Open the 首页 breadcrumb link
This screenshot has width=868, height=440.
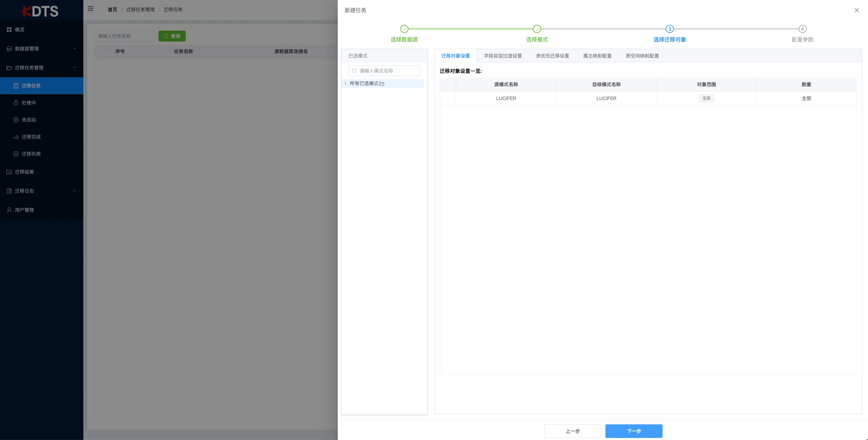click(x=112, y=10)
